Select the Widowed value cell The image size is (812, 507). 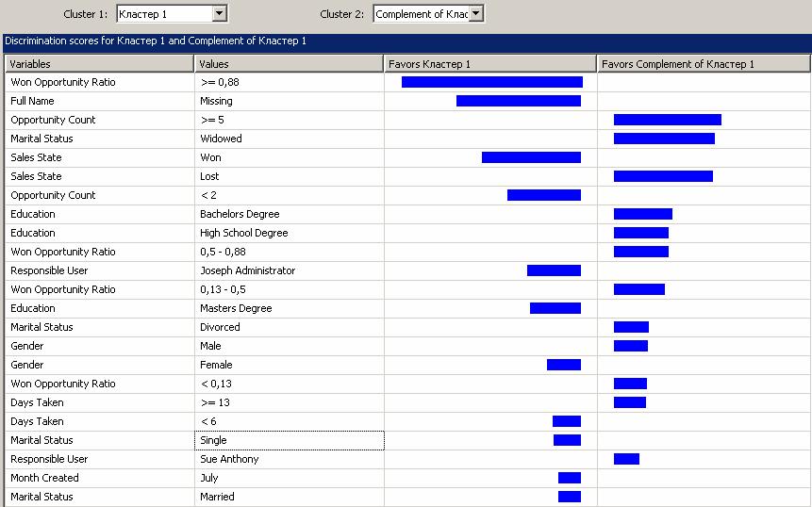coord(289,139)
